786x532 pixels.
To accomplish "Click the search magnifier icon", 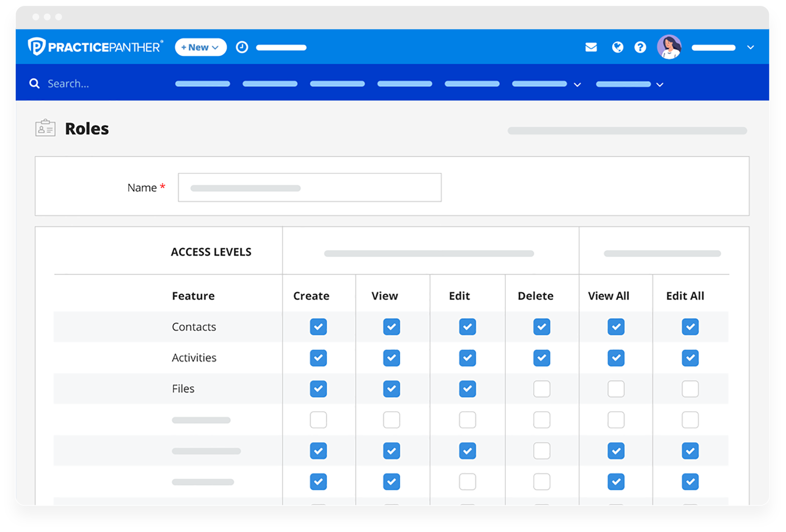I will (x=35, y=83).
